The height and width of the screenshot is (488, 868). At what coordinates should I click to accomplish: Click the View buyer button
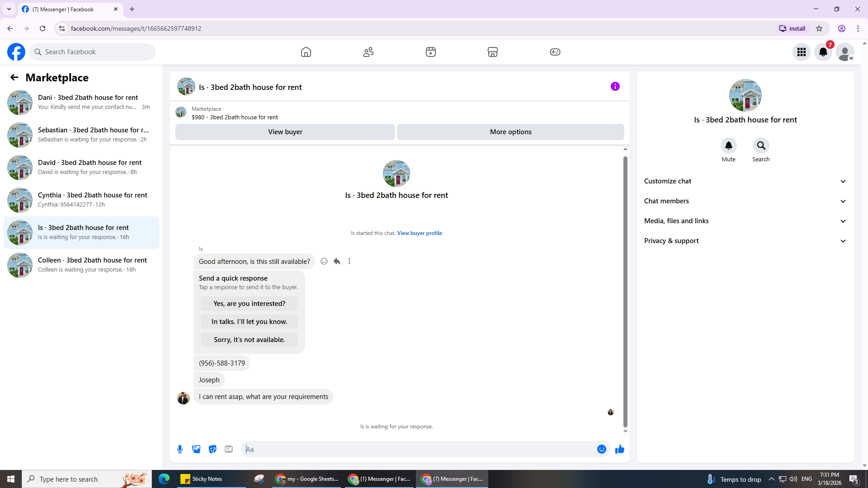[285, 132]
